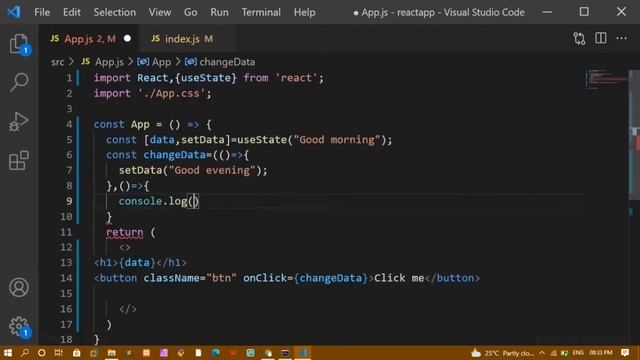
Task: Click closing fragment tag on line 16
Action: click(x=128, y=309)
